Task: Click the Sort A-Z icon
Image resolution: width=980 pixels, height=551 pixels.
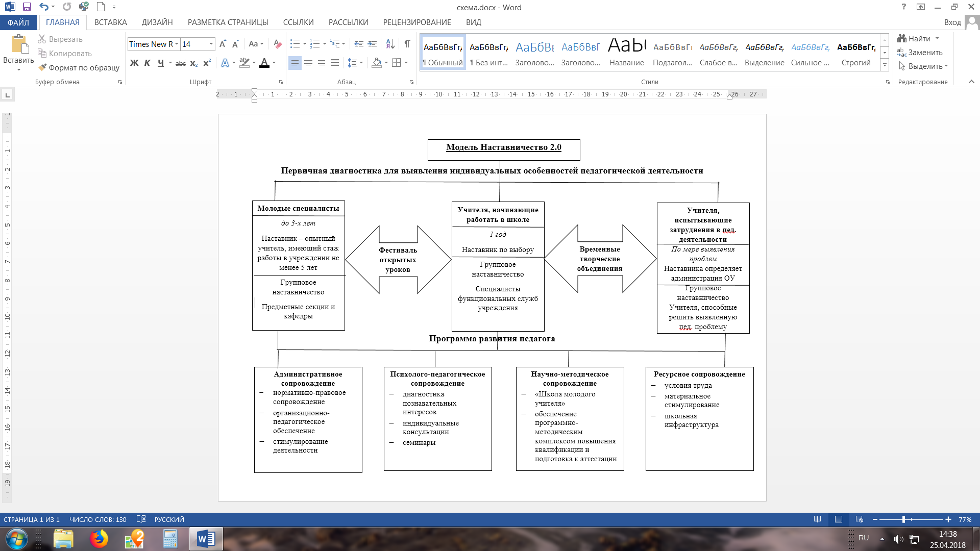Action: [390, 44]
